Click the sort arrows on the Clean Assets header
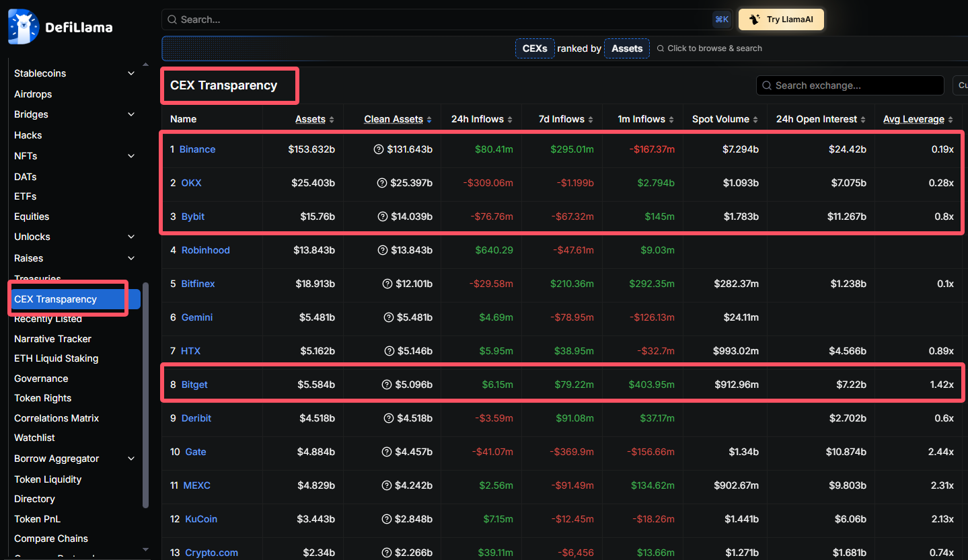This screenshot has height=560, width=968. (x=429, y=120)
